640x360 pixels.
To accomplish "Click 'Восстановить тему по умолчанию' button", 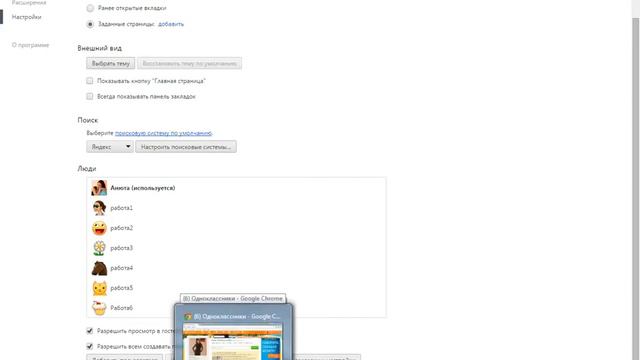I will tap(189, 63).
